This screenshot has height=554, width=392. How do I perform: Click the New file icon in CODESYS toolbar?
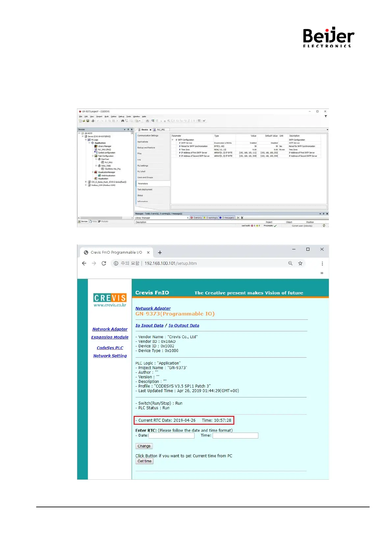[80, 121]
